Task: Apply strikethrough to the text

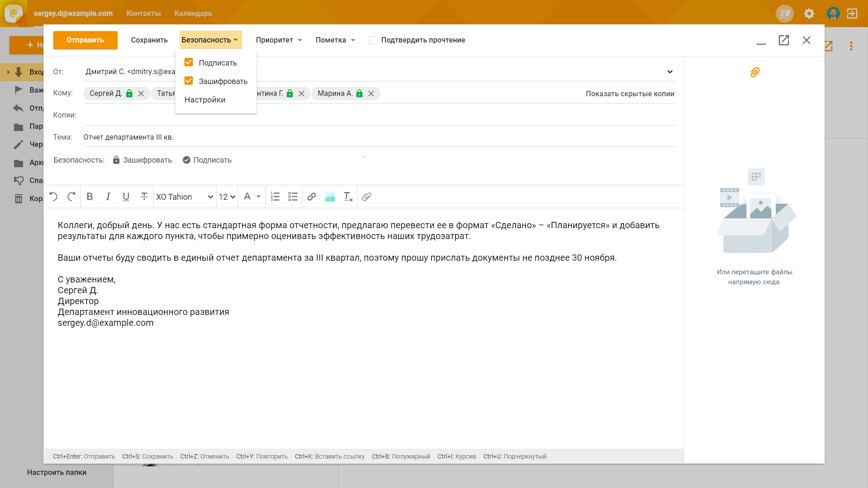Action: pos(144,197)
